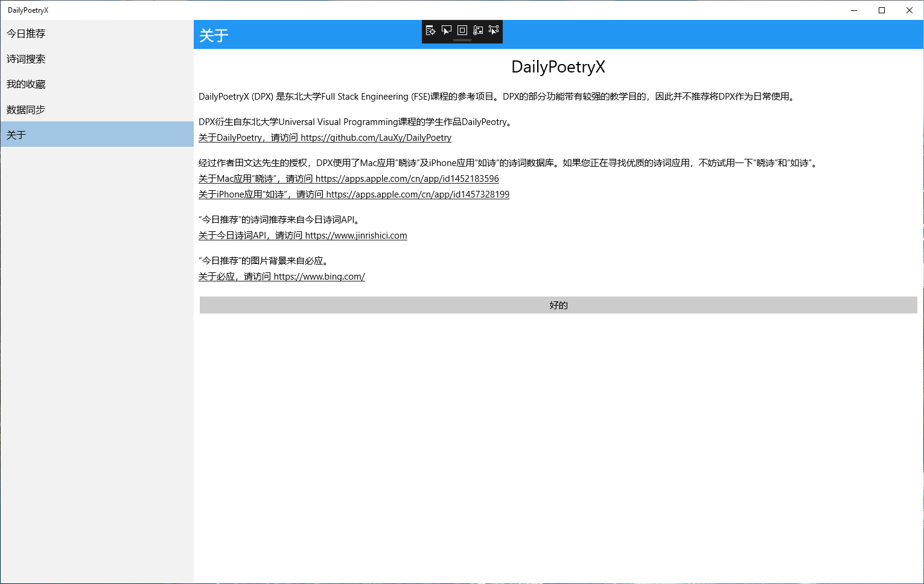
Task: Close the DailyPoetryX window
Action: point(910,10)
